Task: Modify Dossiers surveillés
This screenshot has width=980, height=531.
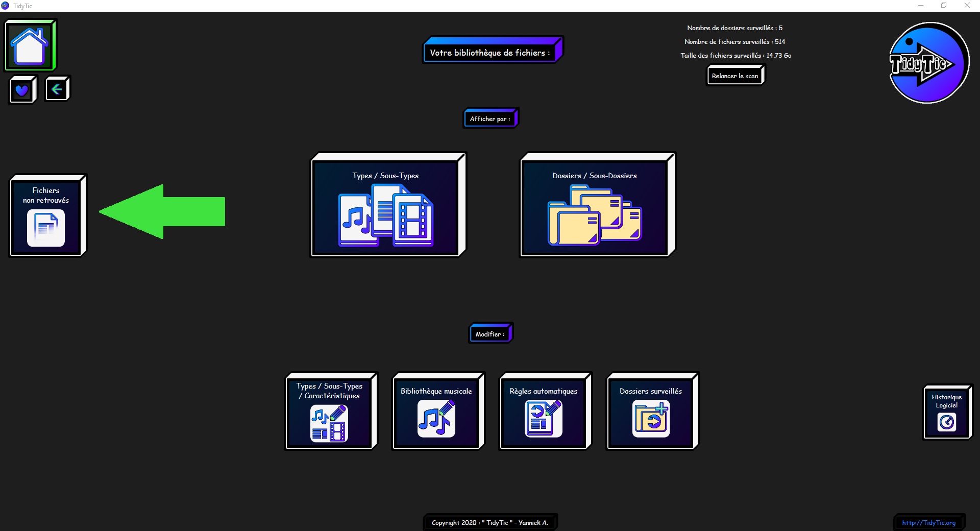Action: [x=652, y=412]
